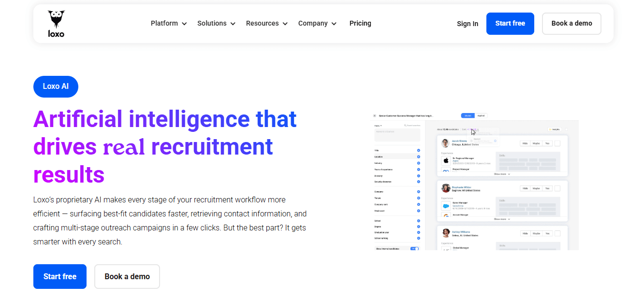Click Hide on Jacob Simms' card
The height and width of the screenshot is (299, 644).
[x=525, y=143]
